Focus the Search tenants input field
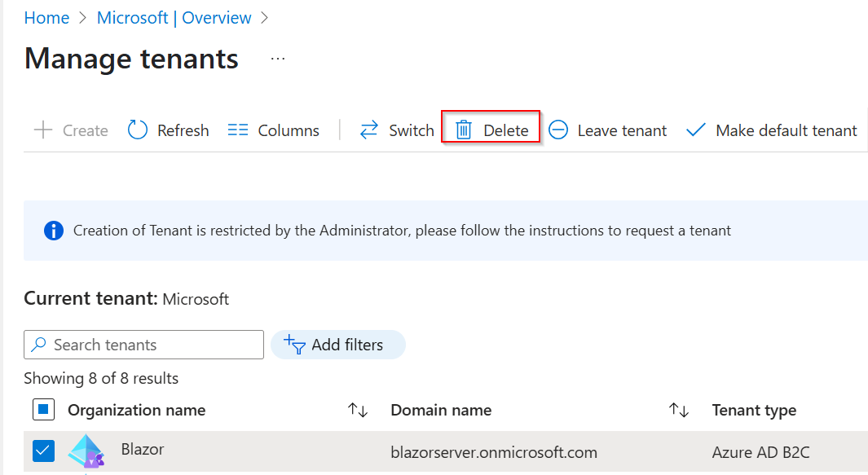868x475 pixels. [144, 345]
